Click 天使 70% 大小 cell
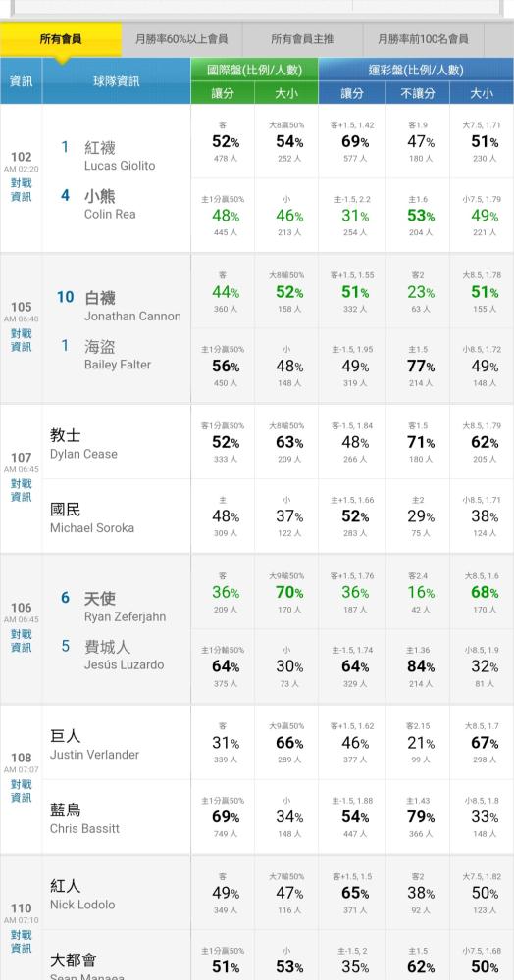The height and width of the screenshot is (980, 514). coord(286,592)
